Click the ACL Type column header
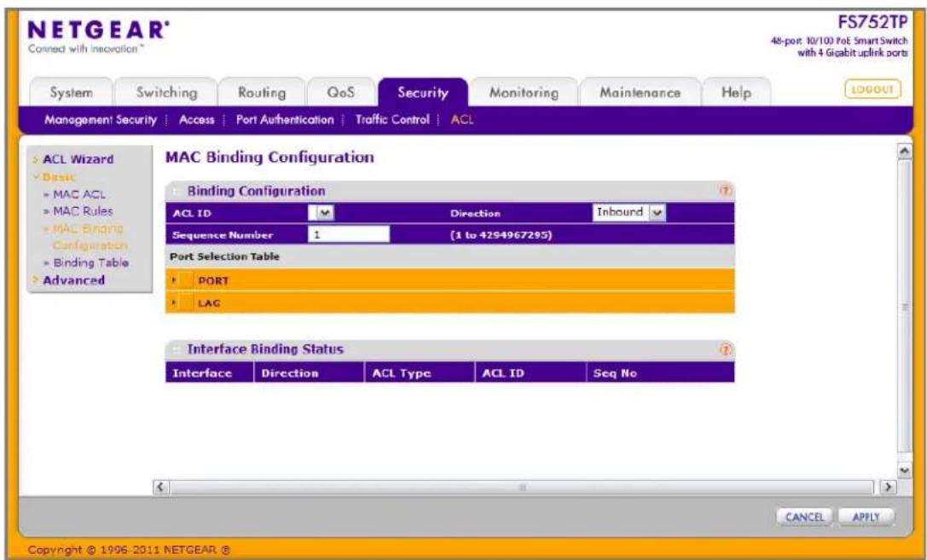Image resolution: width=927 pixels, height=560 pixels. [420, 373]
